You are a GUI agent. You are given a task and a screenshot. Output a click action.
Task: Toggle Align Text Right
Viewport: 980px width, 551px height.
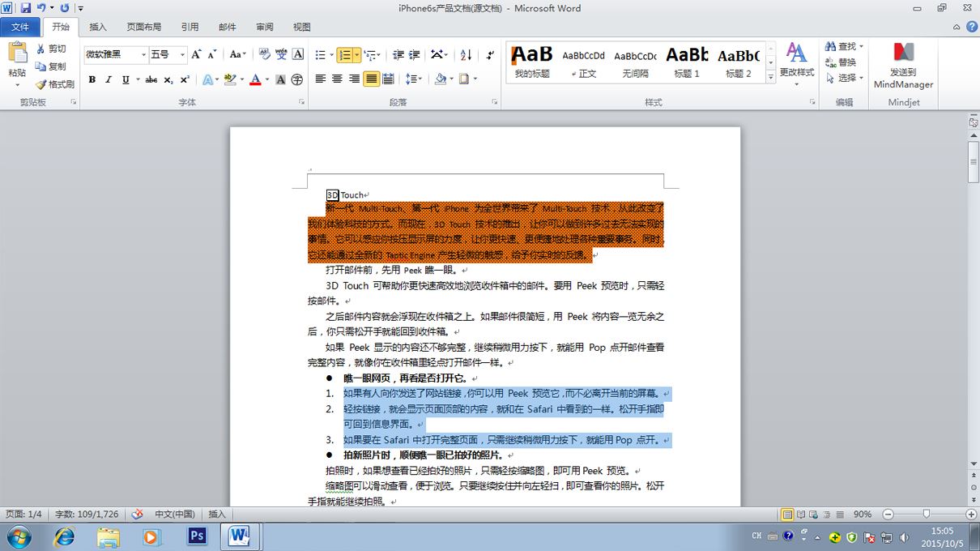click(x=354, y=79)
